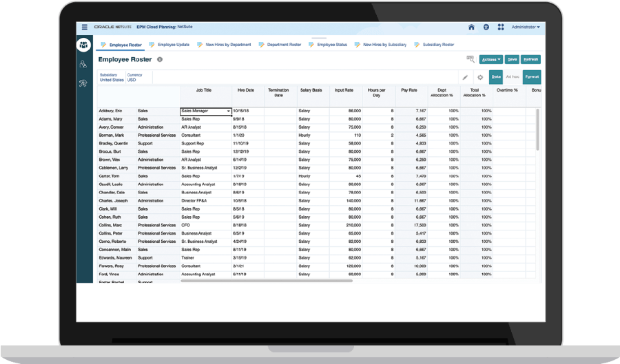Viewport: 620px width, 364px height.
Task: Click the Subsidiary United States selector
Action: coord(112,77)
